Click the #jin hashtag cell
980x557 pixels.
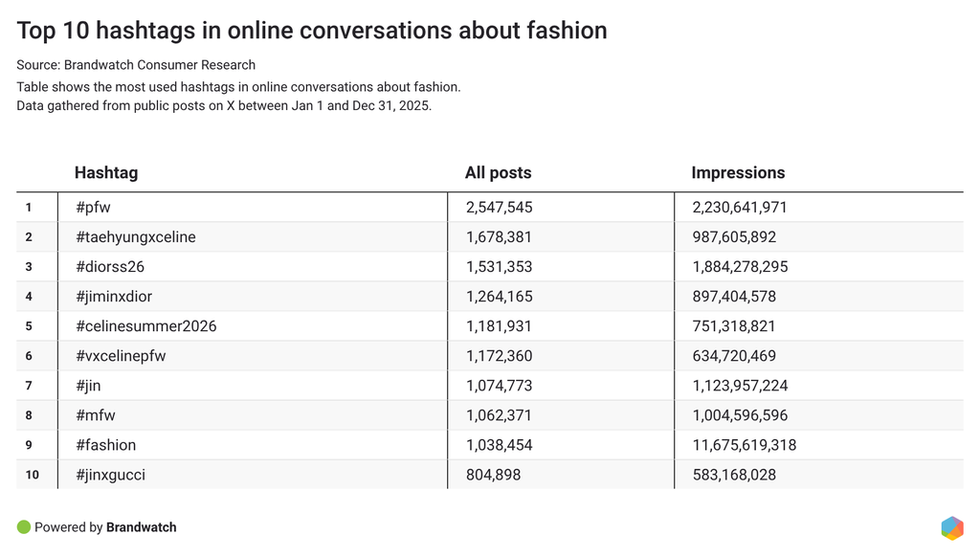coord(87,386)
